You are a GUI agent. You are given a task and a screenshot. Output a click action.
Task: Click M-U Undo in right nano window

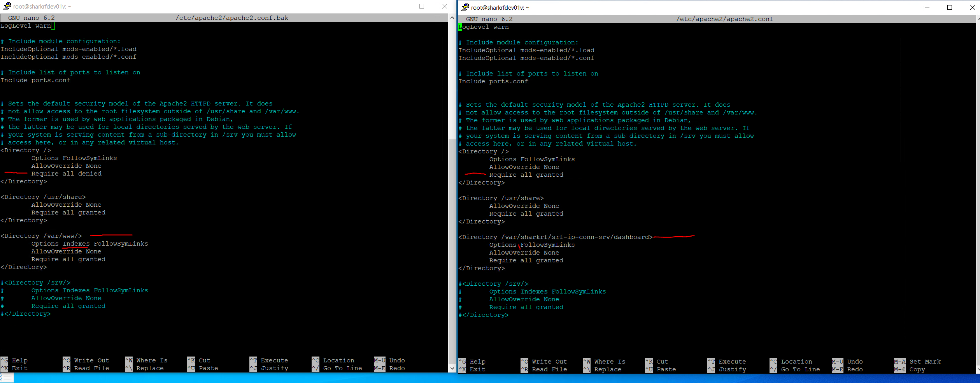pyautogui.click(x=847, y=362)
